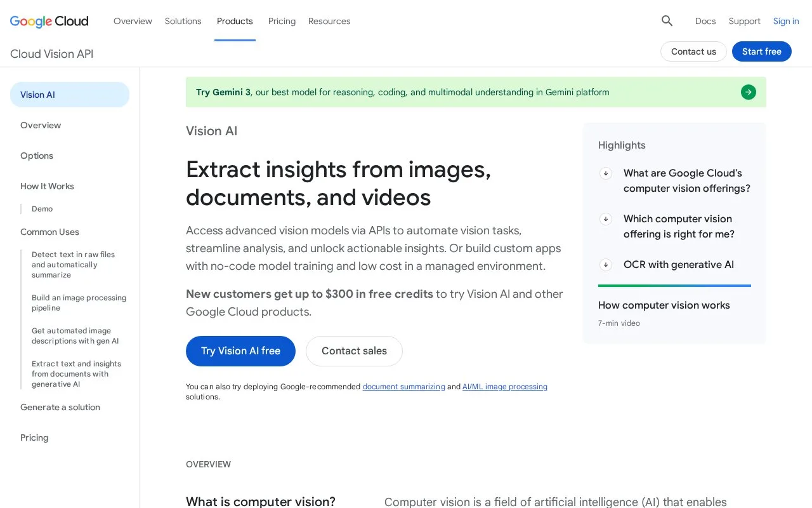Click the What is computer vision heading
812x508 pixels.
pyautogui.click(x=261, y=502)
